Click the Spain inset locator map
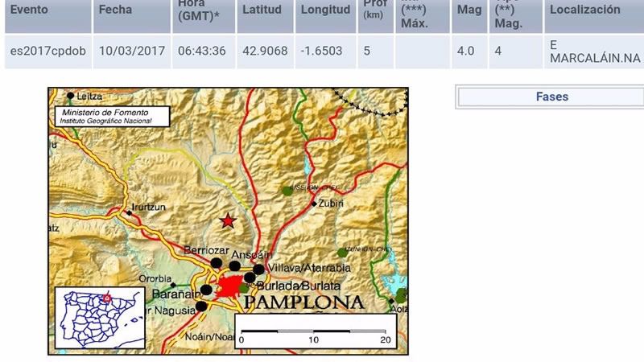 (x=93, y=316)
